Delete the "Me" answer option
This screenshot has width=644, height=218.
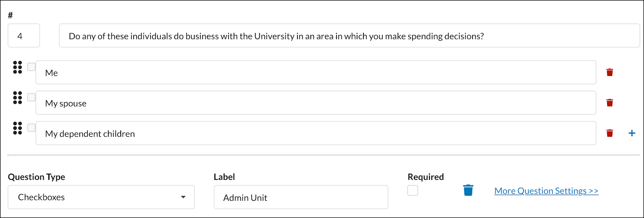point(610,72)
